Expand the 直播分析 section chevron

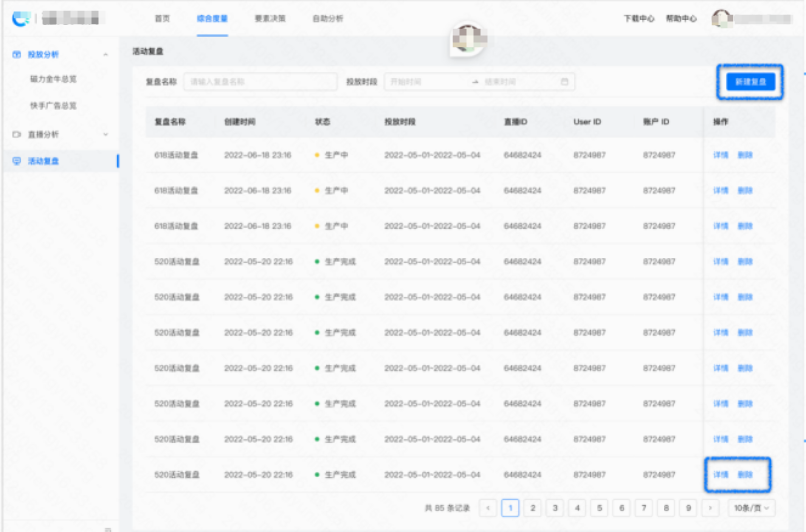tap(105, 134)
